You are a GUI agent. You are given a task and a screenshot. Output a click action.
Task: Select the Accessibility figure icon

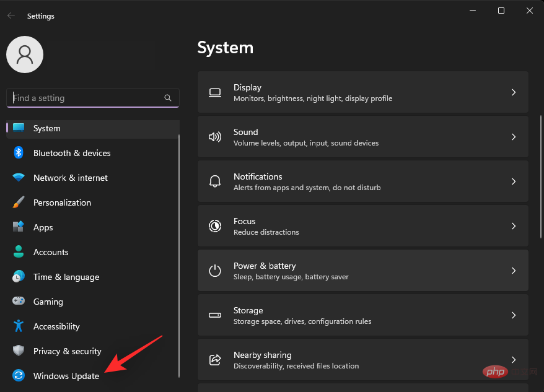point(18,326)
